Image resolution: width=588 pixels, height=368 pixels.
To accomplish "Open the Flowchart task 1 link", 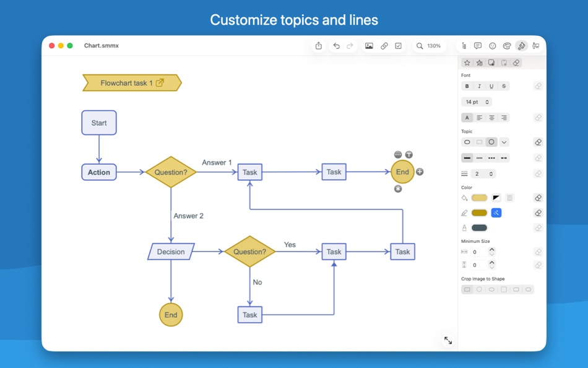I will point(159,82).
